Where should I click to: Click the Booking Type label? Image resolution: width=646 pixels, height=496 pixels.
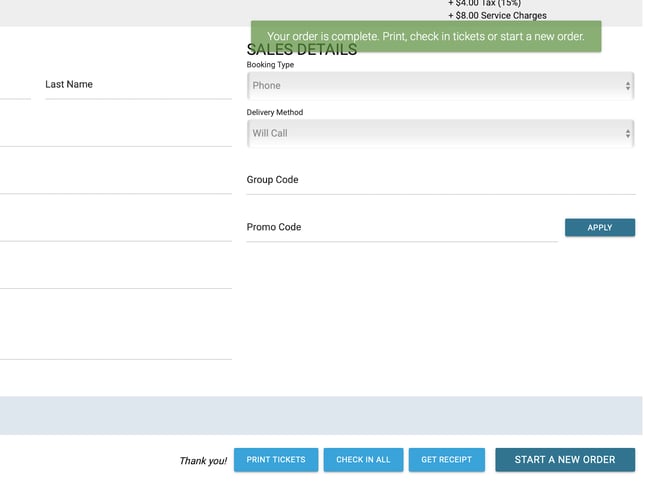coord(270,65)
